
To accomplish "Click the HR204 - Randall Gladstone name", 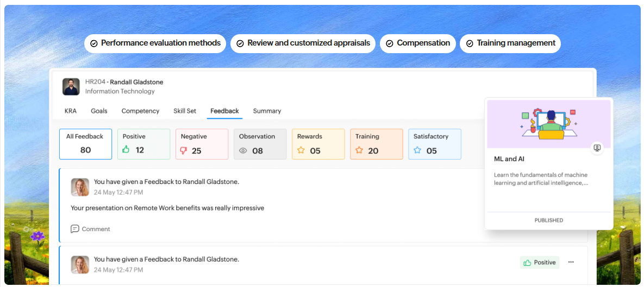I will tap(124, 82).
